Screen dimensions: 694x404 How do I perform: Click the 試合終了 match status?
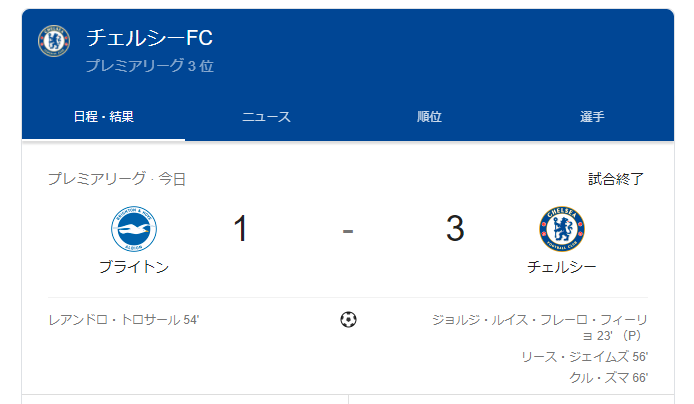tap(616, 179)
